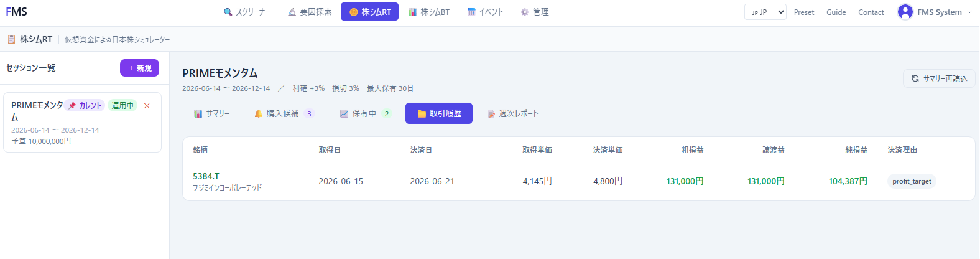Screen dimensions: 980x259
Task: Click the 決済単価 column header
Action: [608, 150]
